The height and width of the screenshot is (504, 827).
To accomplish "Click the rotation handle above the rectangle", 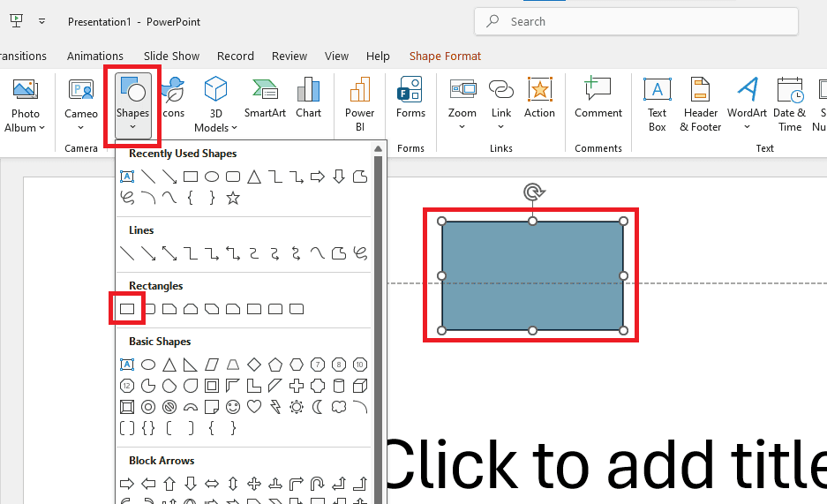I will pyautogui.click(x=533, y=192).
